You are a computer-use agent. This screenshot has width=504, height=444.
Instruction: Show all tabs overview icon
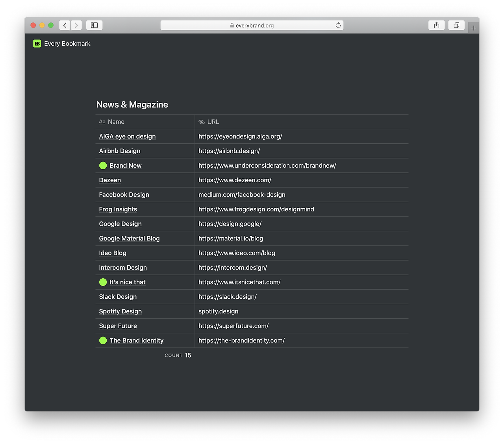coord(456,25)
